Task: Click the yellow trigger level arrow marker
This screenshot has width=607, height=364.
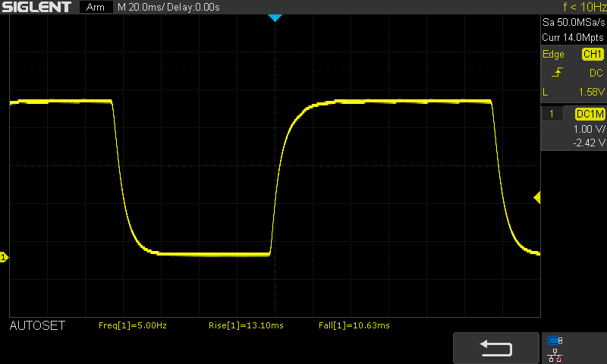Action: 537,198
